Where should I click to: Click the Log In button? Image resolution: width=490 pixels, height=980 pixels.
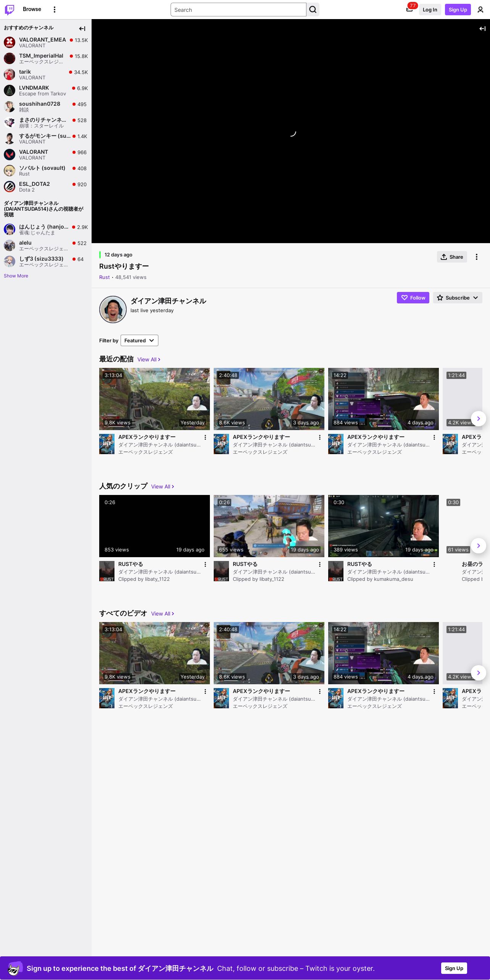click(430, 10)
